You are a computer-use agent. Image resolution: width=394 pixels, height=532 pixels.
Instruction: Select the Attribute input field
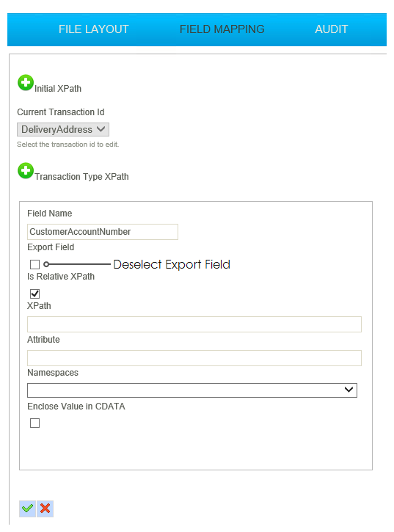click(x=194, y=358)
